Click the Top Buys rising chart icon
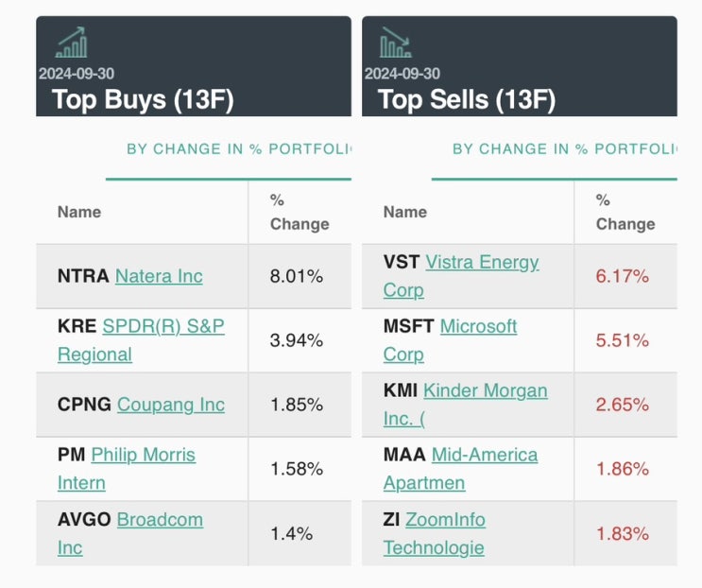Viewport: 702px width, 588px height. [71, 43]
